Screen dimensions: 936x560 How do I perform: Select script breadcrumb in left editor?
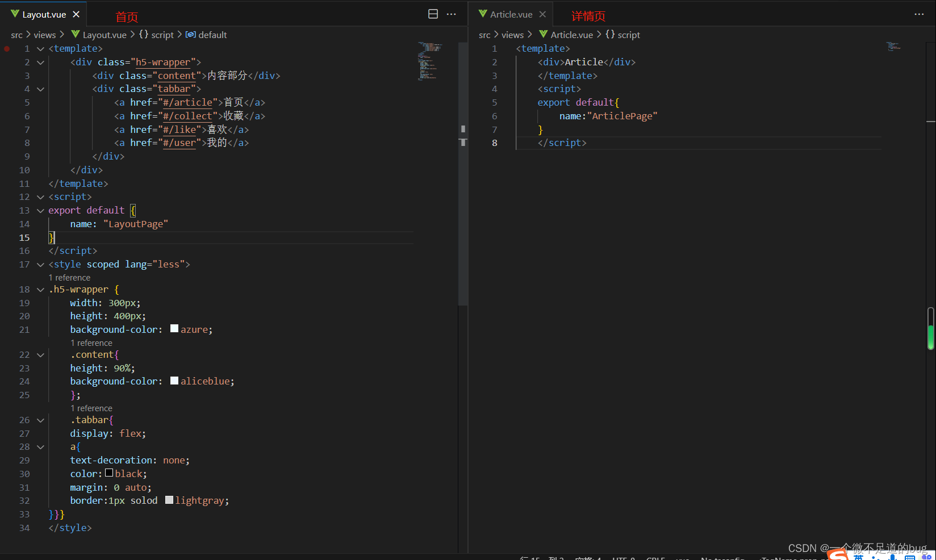(x=162, y=35)
